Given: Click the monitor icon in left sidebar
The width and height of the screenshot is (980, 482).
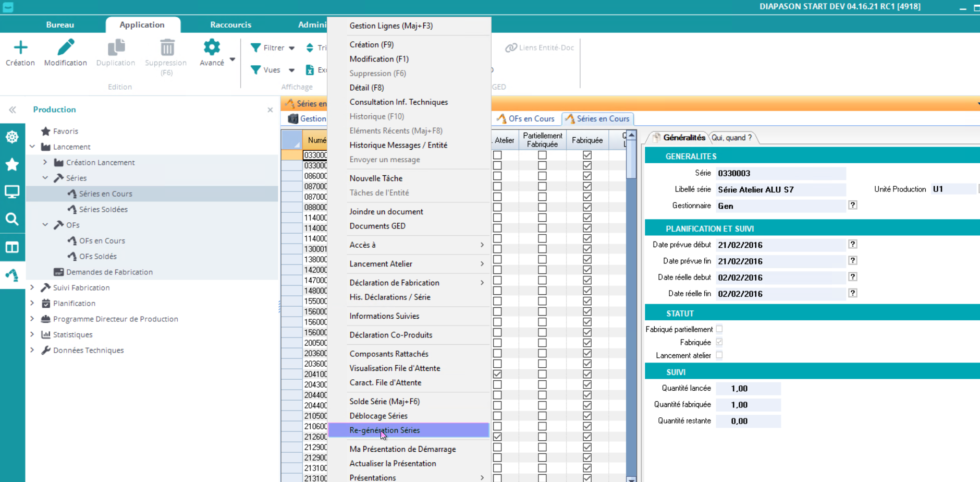Looking at the screenshot, I should (12, 192).
